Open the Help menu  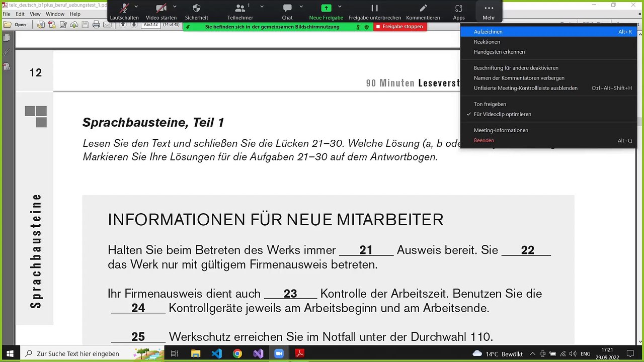(x=75, y=14)
